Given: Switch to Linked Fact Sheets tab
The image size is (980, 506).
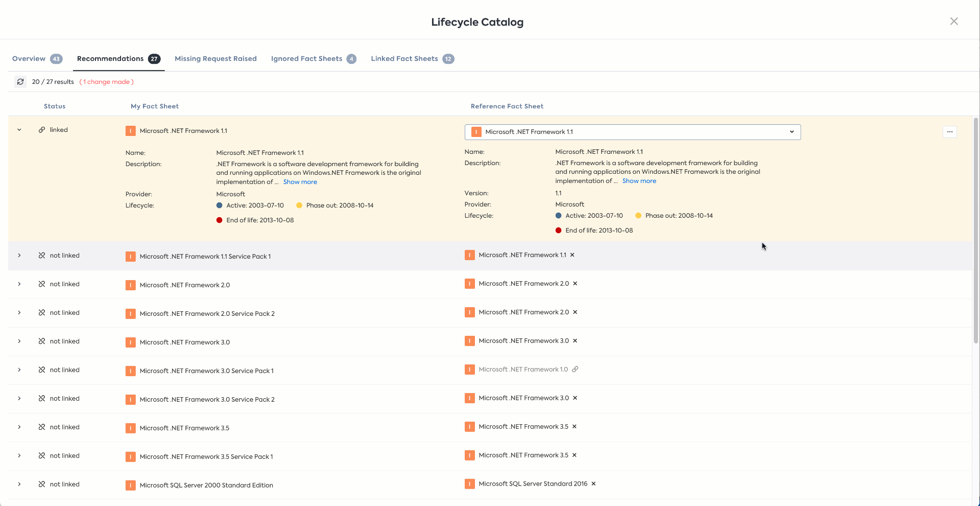Looking at the screenshot, I should click(413, 59).
